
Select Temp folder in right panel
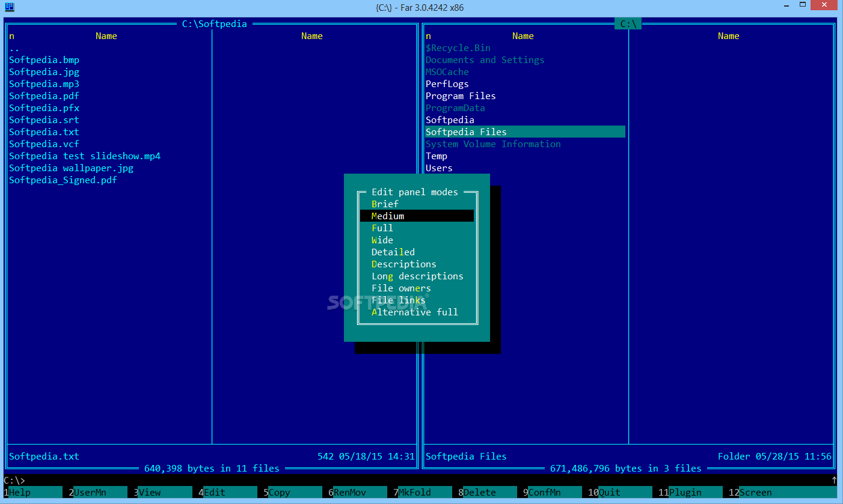point(437,156)
